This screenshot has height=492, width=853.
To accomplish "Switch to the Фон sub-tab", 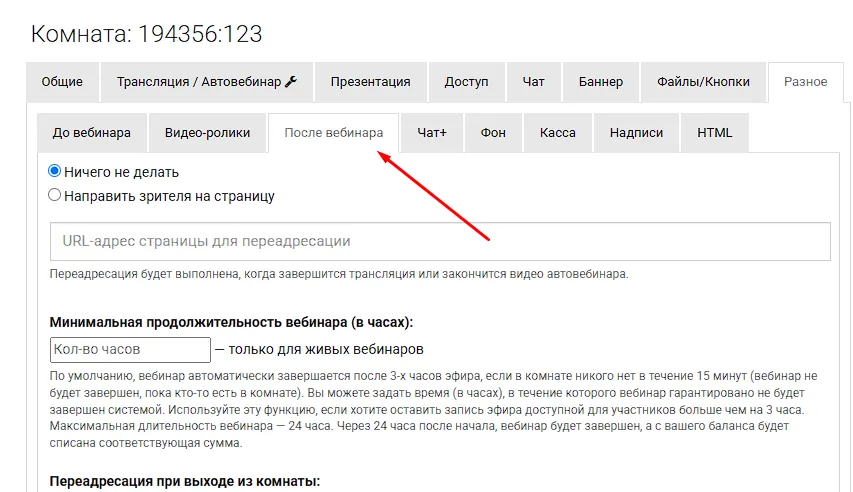I will [493, 133].
